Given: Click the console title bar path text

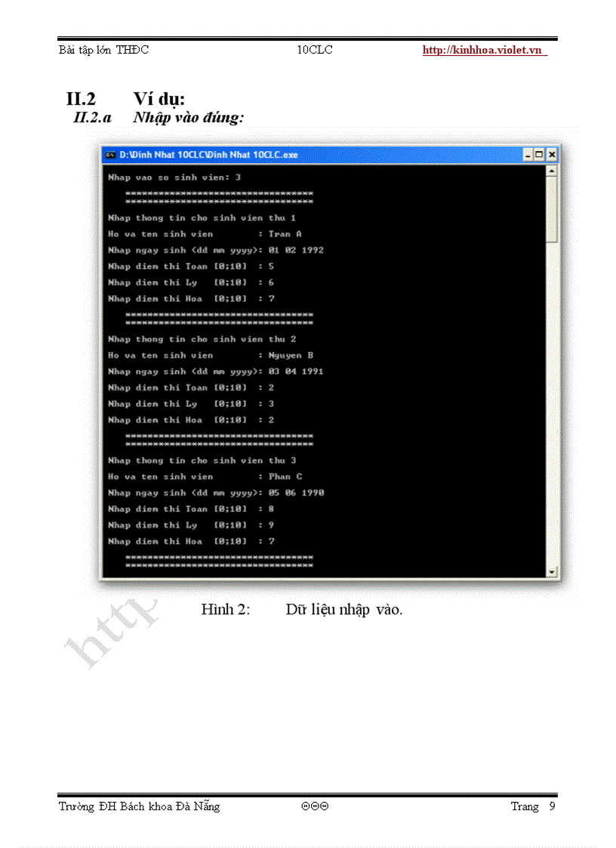Looking at the screenshot, I should pos(208,155).
